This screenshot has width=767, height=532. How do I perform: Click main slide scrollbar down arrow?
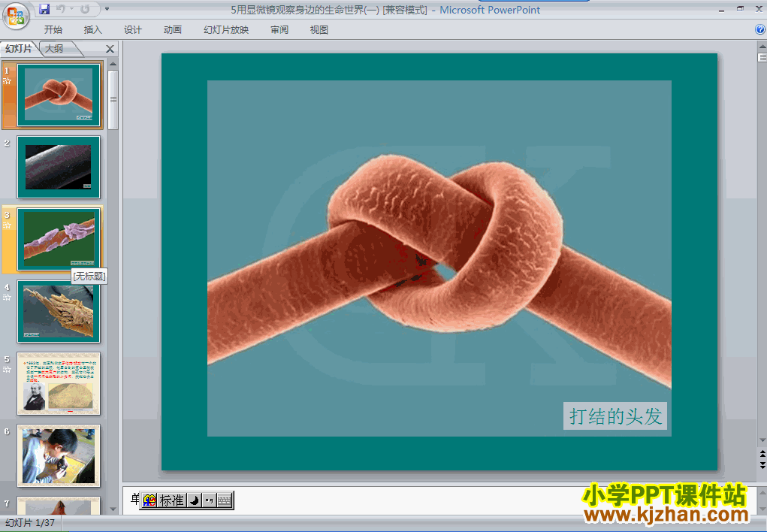tap(762, 440)
